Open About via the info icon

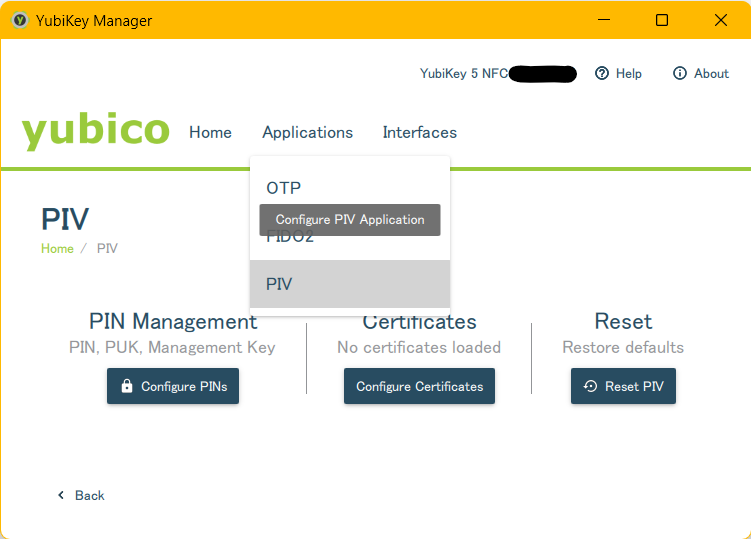(x=680, y=73)
